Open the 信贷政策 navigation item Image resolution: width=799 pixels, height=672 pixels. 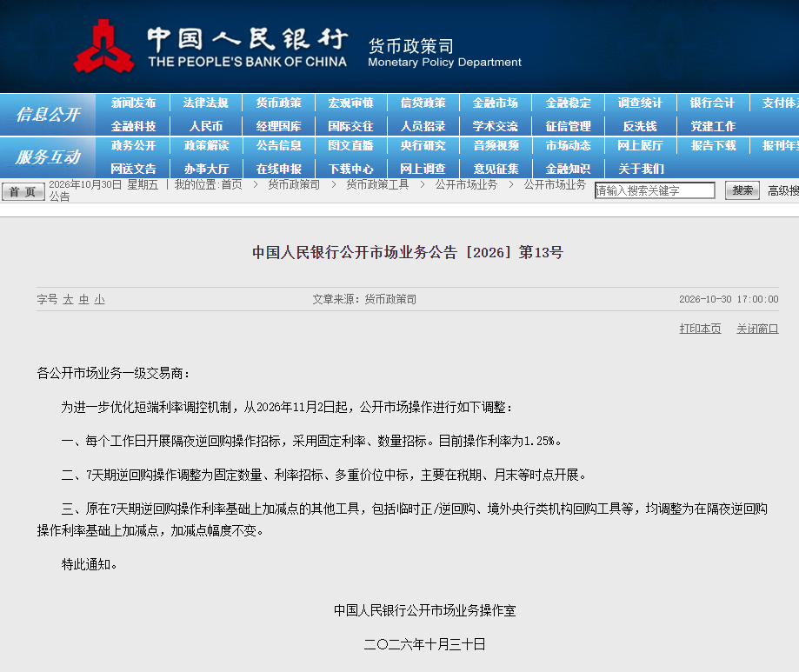(423, 103)
